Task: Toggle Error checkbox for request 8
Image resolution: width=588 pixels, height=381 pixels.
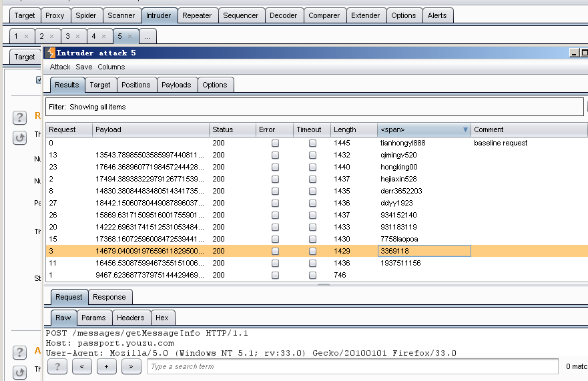Action: point(275,192)
